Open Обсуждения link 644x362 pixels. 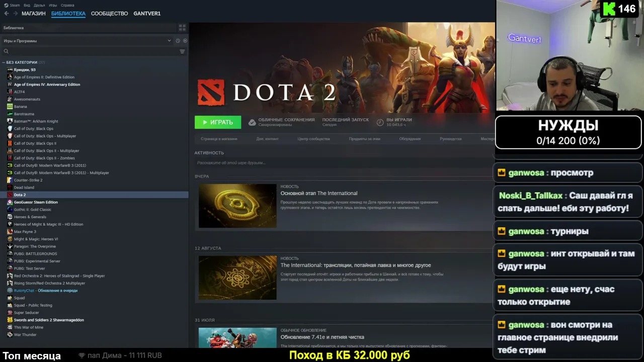click(x=410, y=139)
